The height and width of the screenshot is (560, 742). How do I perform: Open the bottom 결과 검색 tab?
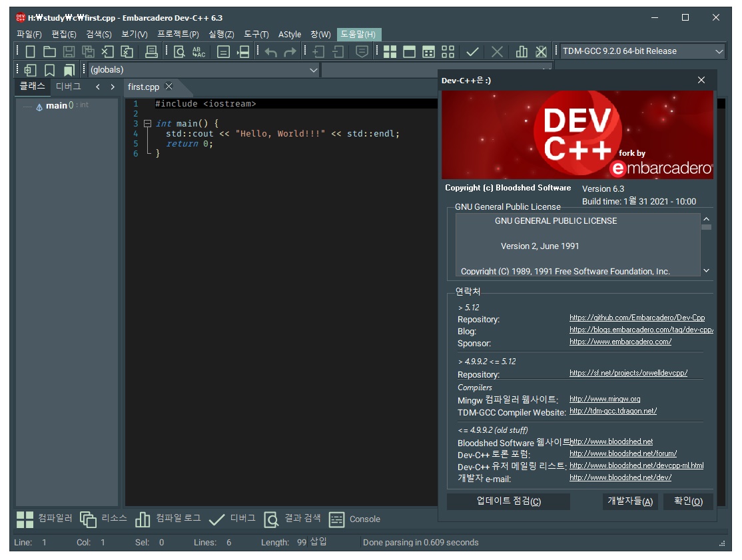[292, 519]
